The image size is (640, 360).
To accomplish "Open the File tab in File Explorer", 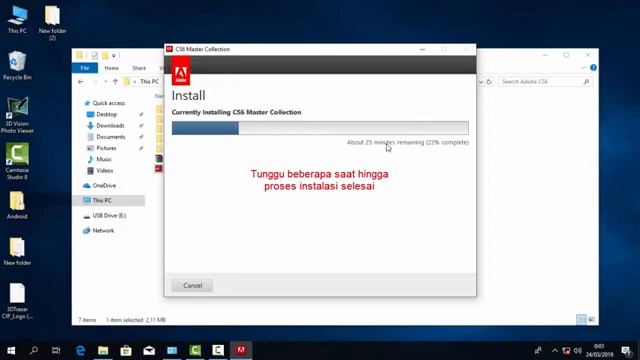I will (x=85, y=68).
